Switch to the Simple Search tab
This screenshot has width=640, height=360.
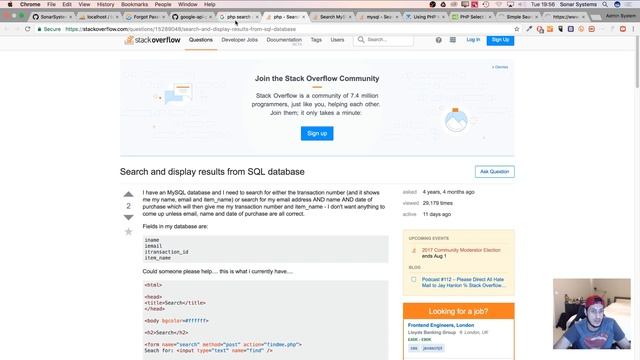coord(517,17)
